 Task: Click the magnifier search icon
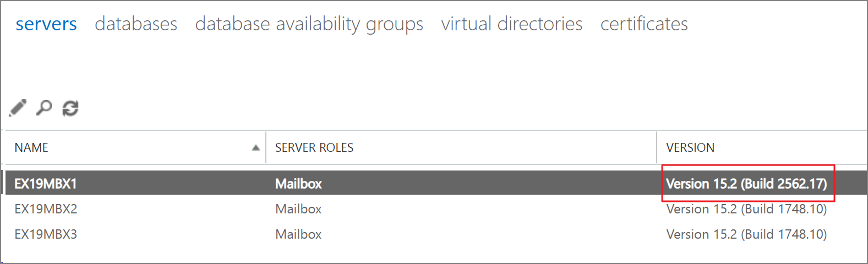click(44, 108)
